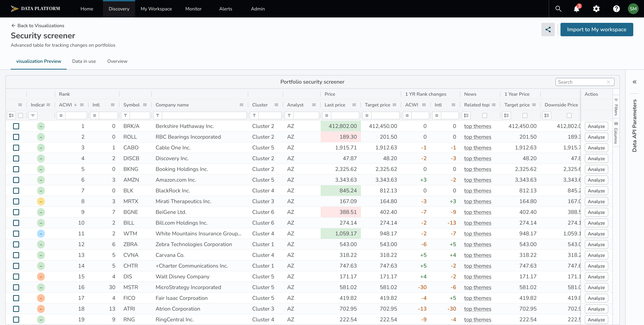Open the search magnifier in top bar
The width and height of the screenshot is (644, 325).
[x=558, y=9]
